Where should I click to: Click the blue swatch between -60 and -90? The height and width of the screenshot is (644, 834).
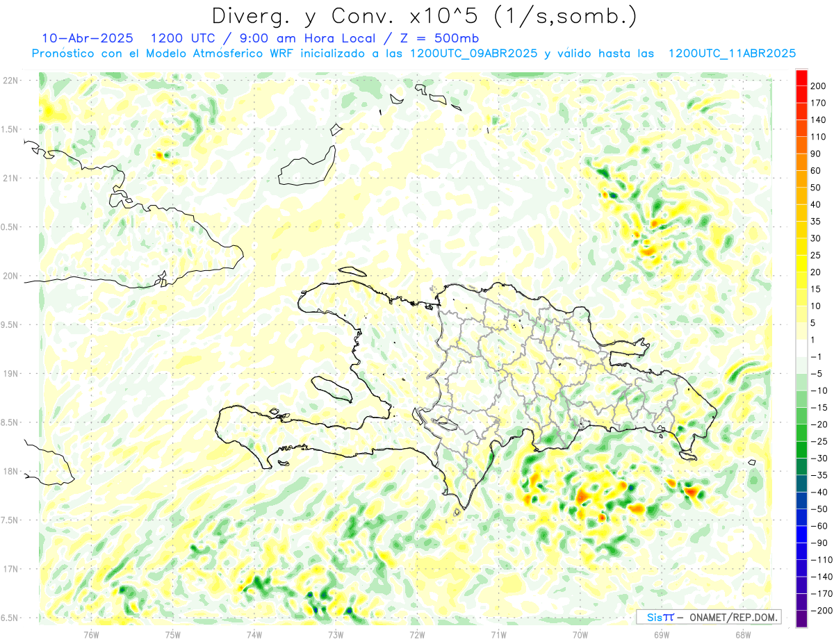(x=801, y=534)
